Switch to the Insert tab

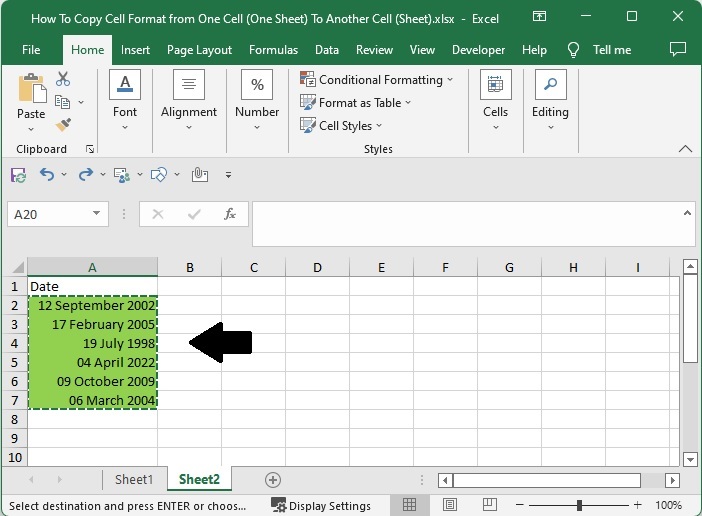(135, 50)
